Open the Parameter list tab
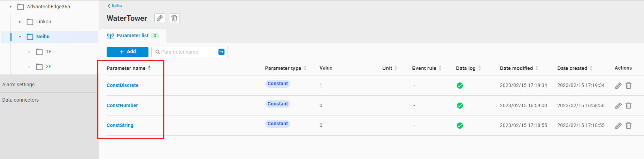This screenshot has height=159, width=644. coord(132,35)
